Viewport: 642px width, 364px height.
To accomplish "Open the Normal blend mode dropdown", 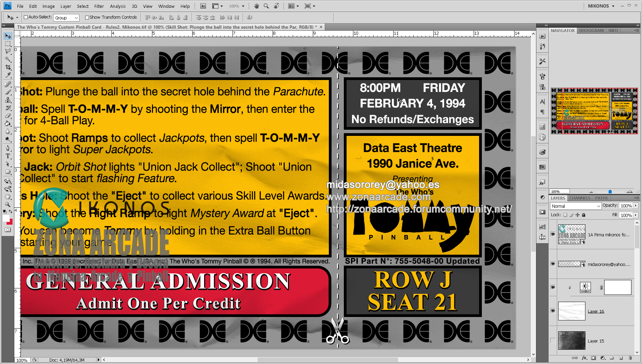I will (576, 206).
